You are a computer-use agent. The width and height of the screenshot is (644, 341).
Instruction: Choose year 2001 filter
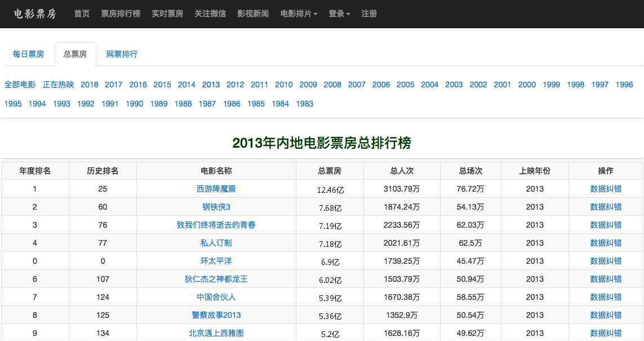click(x=503, y=85)
